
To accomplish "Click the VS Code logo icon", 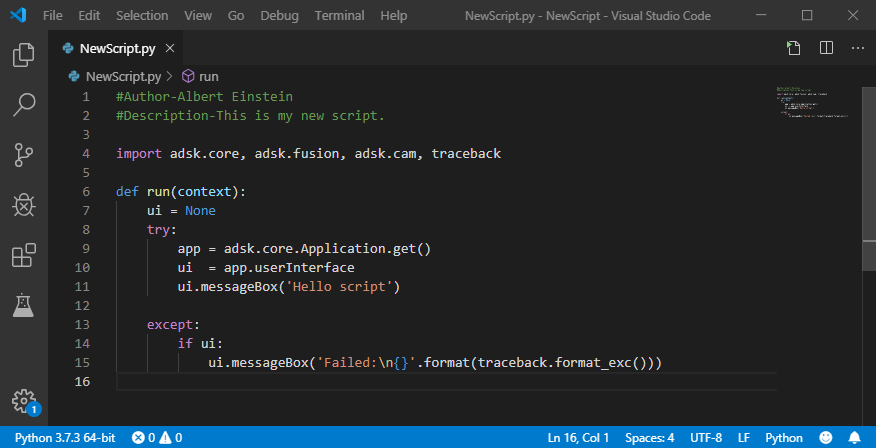I will 18,15.
